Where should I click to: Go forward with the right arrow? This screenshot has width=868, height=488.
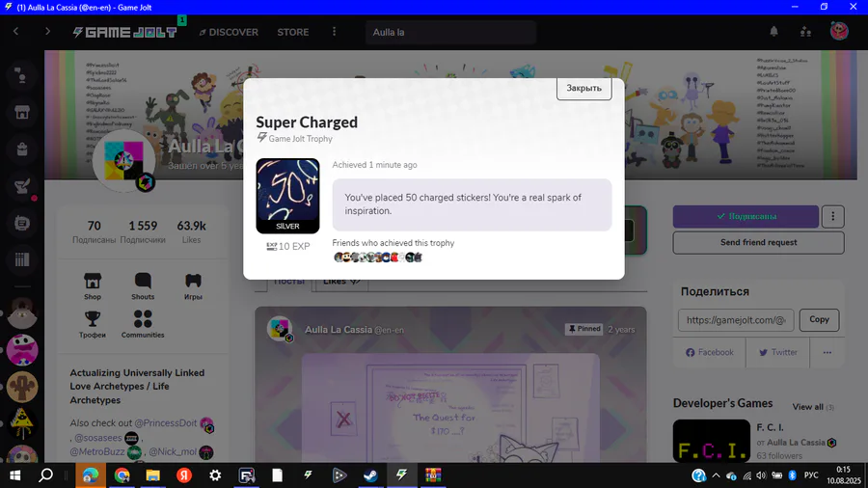tap(47, 32)
